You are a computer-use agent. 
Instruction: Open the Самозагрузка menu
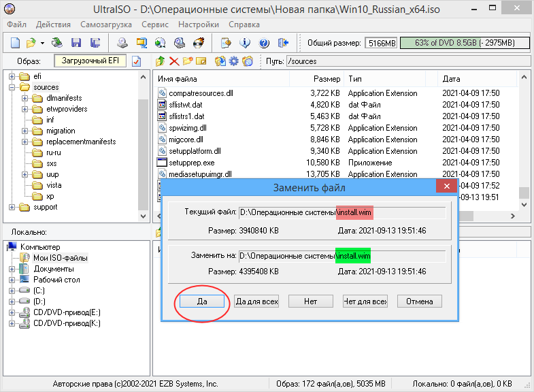[106, 24]
